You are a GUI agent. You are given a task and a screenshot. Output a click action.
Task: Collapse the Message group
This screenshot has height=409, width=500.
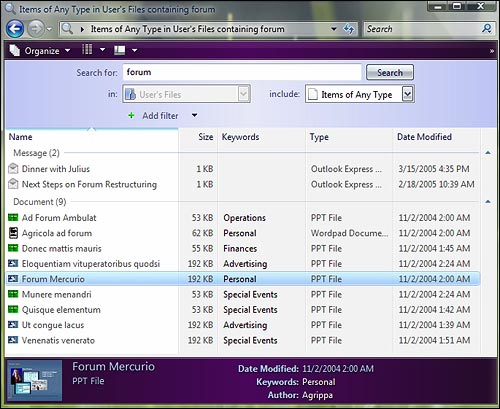(x=488, y=153)
